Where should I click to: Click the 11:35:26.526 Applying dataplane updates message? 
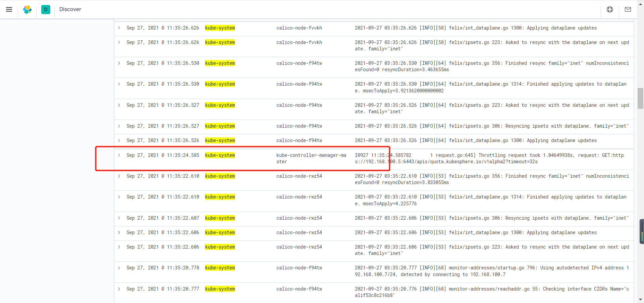point(476,140)
